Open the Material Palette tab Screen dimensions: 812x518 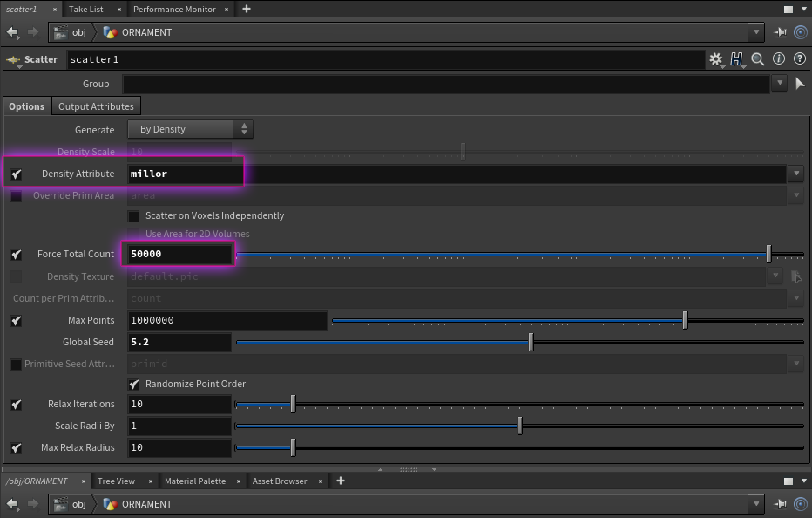click(195, 481)
